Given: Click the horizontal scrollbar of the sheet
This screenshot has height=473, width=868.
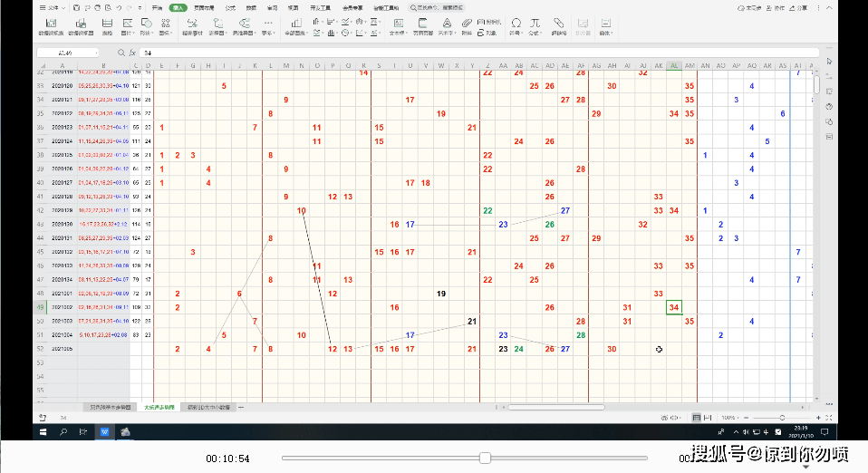Looking at the screenshot, I should 556,407.
